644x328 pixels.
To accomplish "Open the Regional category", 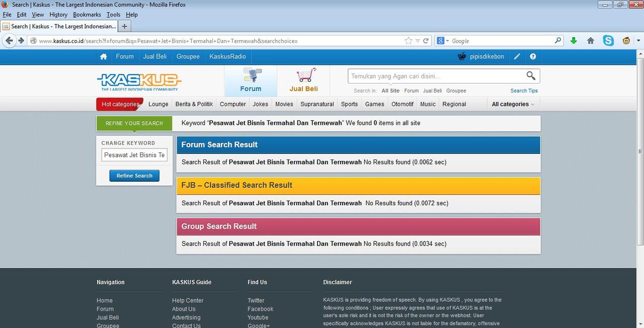I will point(454,104).
